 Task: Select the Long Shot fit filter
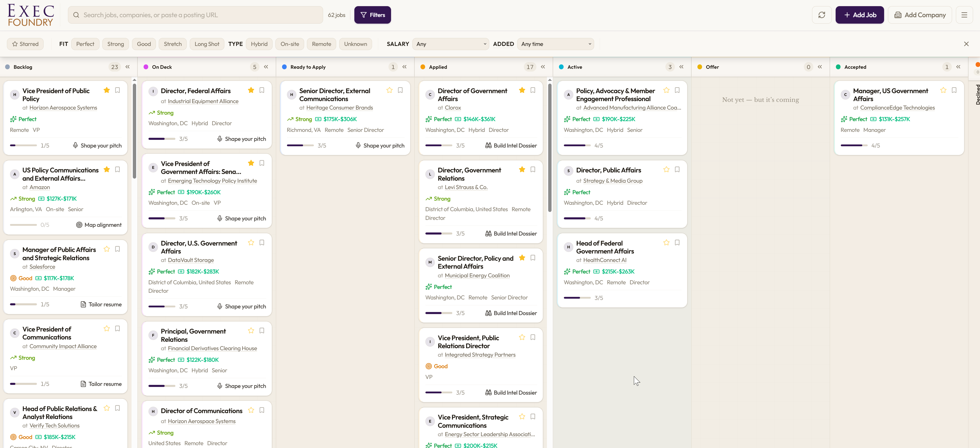tap(207, 44)
